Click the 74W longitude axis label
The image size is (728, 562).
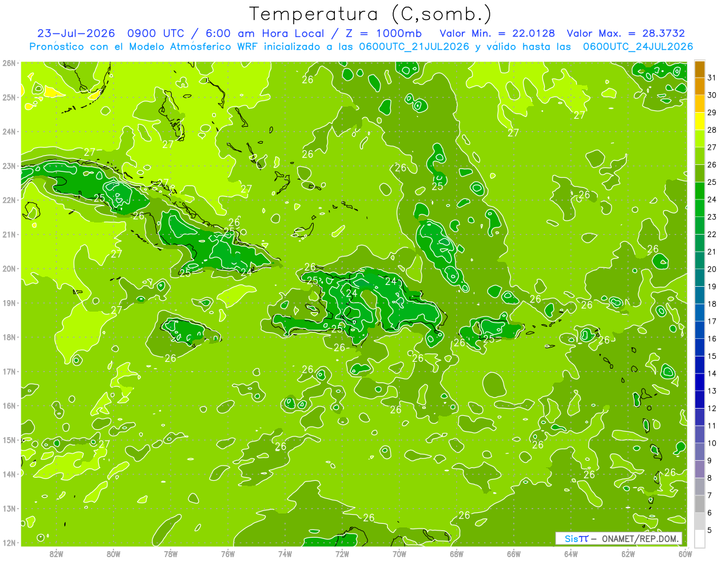pyautogui.click(x=285, y=554)
